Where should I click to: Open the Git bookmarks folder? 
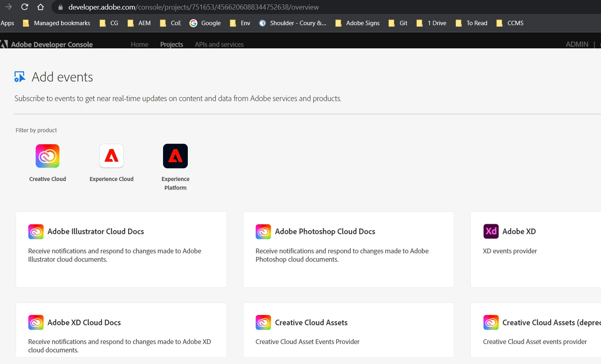pyautogui.click(x=398, y=23)
